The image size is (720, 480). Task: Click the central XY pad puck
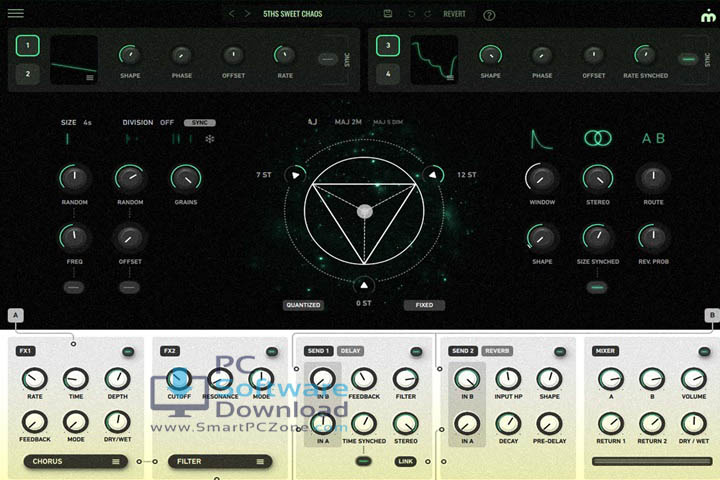(365, 211)
